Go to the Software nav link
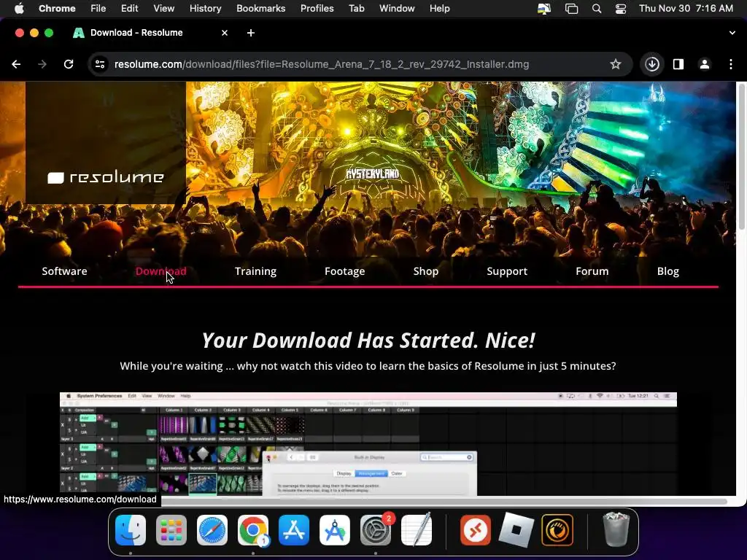This screenshot has width=747, height=560. [64, 271]
